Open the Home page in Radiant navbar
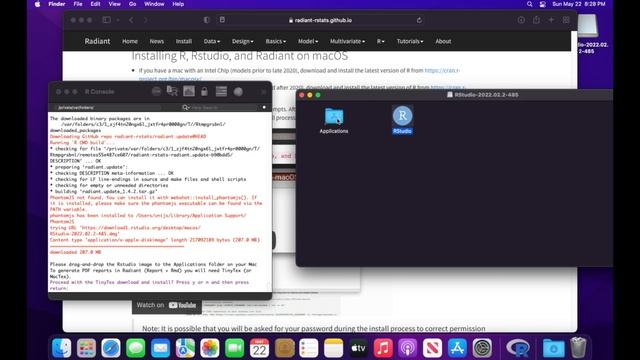Screen dimensions: 640x360 click(x=130, y=41)
